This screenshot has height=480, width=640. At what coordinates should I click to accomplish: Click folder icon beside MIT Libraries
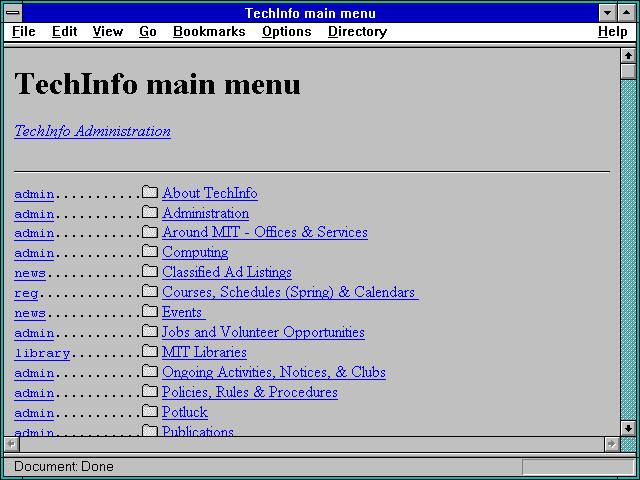(x=150, y=351)
